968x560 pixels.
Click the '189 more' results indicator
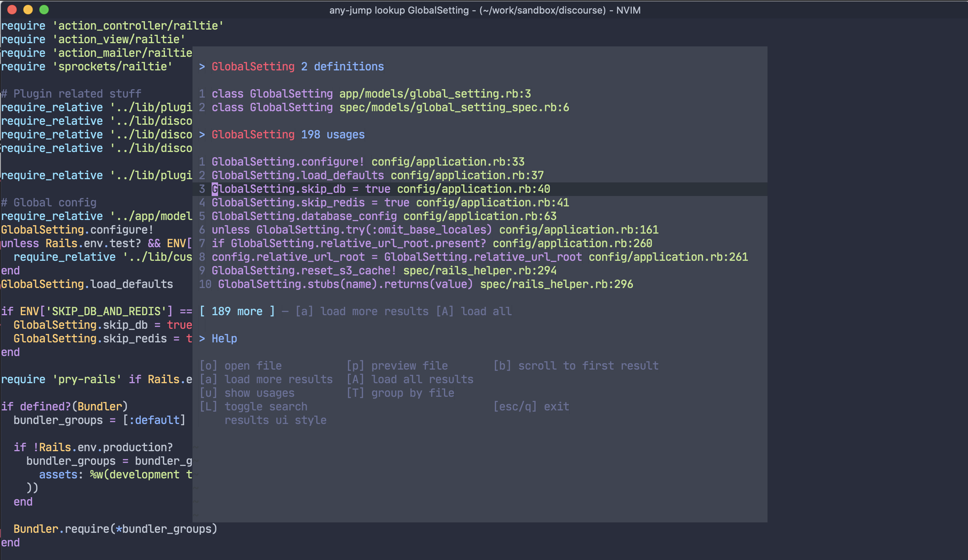click(237, 312)
